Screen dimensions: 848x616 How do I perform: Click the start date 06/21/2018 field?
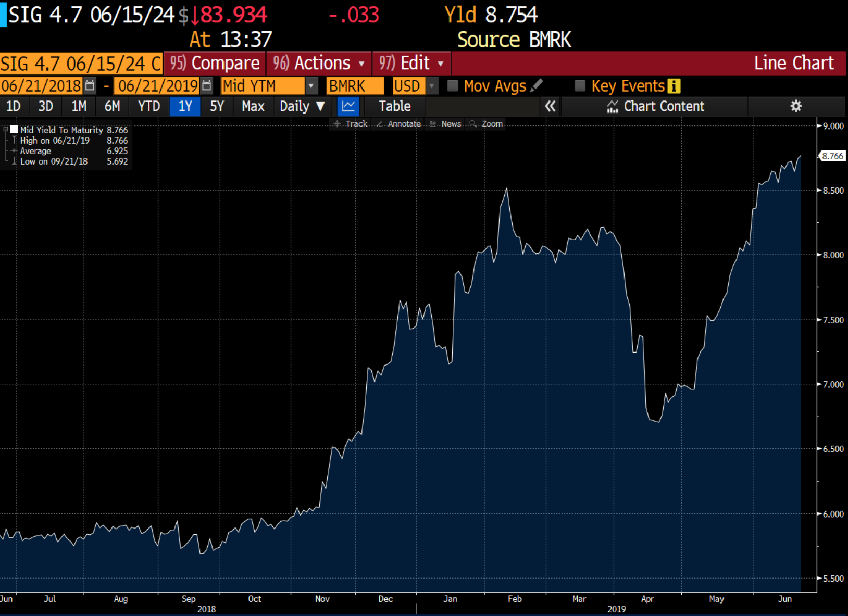click(x=42, y=86)
